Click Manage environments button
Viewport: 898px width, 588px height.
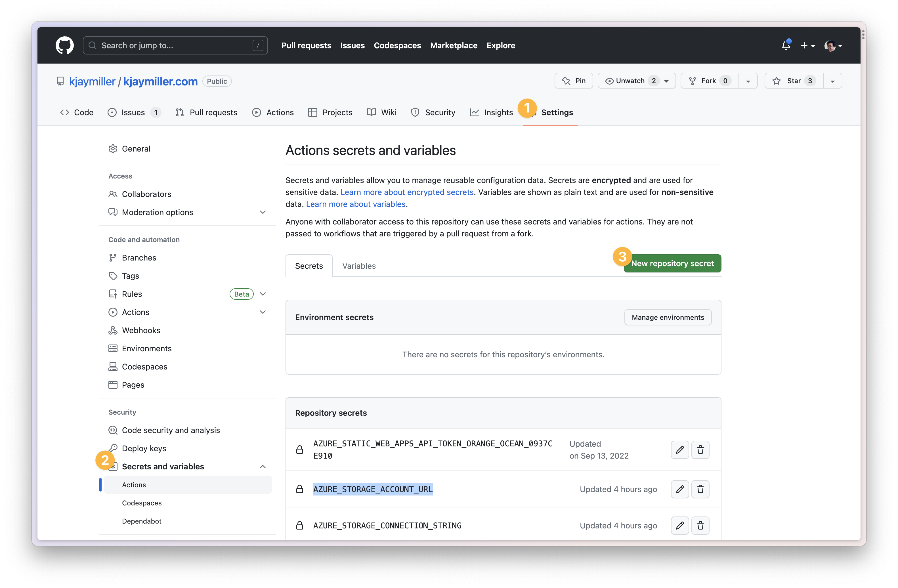tap(668, 317)
